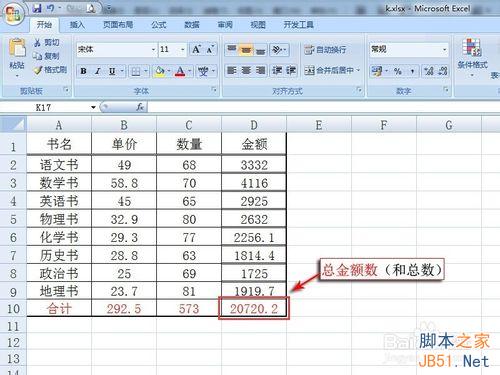Align text left
This screenshot has height=375, width=500.
point(231,70)
